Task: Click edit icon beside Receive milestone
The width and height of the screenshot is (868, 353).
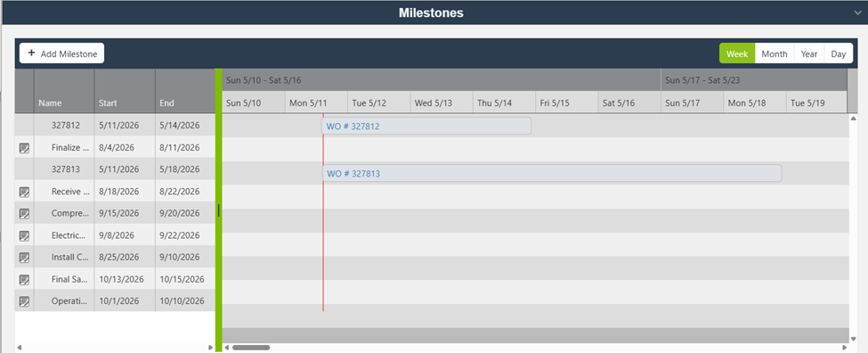Action: point(24,192)
